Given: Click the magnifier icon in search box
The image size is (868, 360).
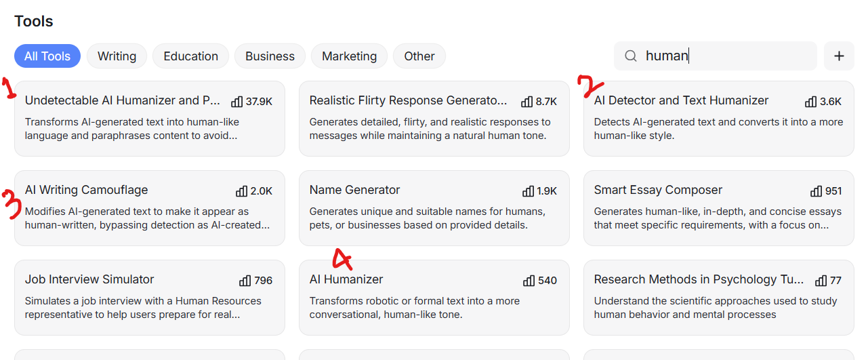Looking at the screenshot, I should click(630, 56).
